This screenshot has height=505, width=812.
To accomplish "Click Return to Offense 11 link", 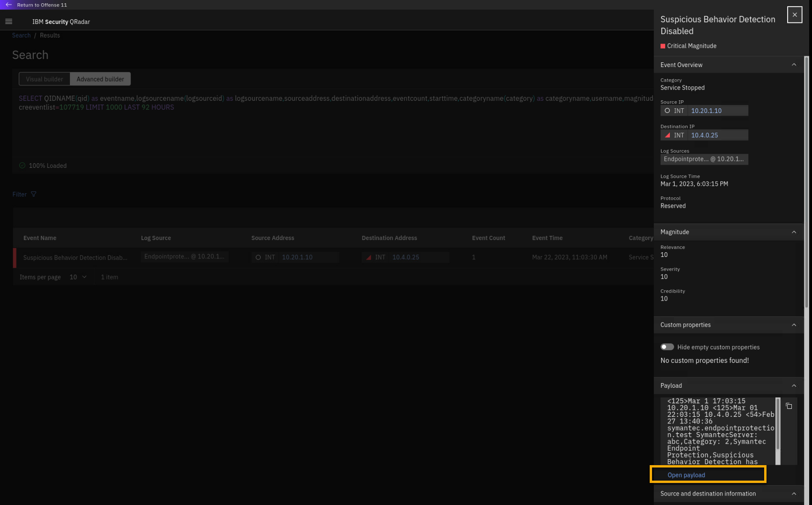I will tap(42, 5).
